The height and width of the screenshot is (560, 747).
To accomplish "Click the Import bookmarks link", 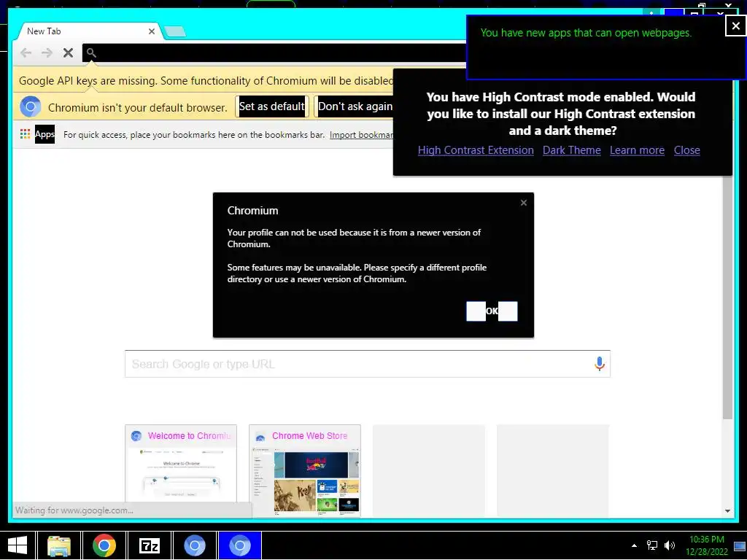I will (x=362, y=135).
